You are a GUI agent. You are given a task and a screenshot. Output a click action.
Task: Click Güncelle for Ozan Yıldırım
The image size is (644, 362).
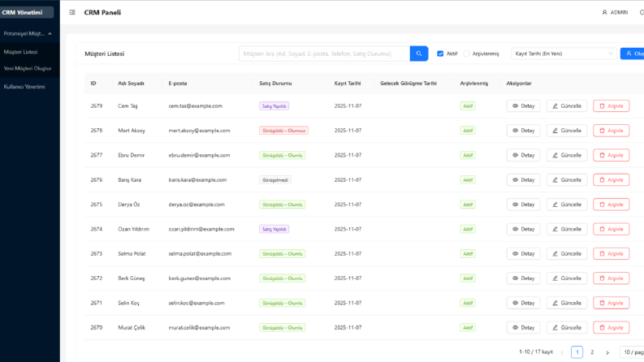pyautogui.click(x=567, y=229)
